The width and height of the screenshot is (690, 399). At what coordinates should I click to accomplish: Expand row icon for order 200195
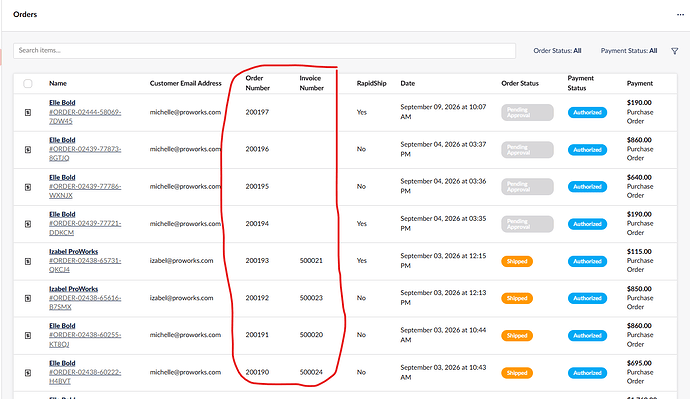[x=28, y=187]
